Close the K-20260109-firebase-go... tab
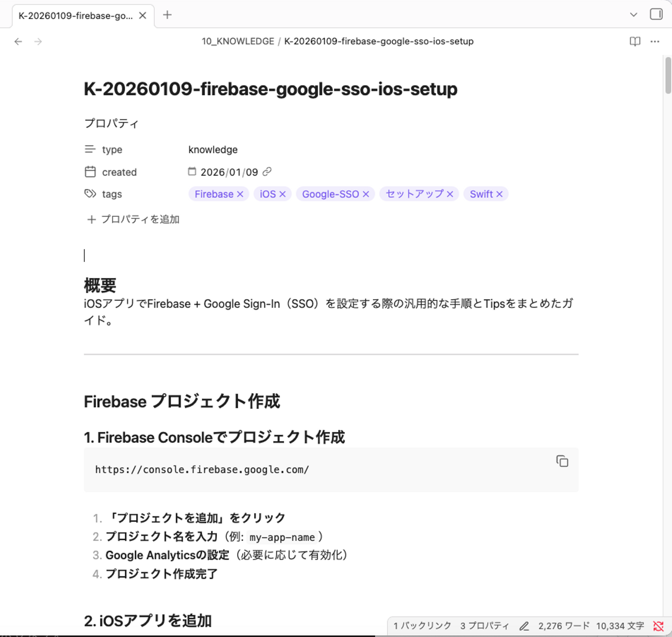Screen dimensions: 672x637 (143, 15)
